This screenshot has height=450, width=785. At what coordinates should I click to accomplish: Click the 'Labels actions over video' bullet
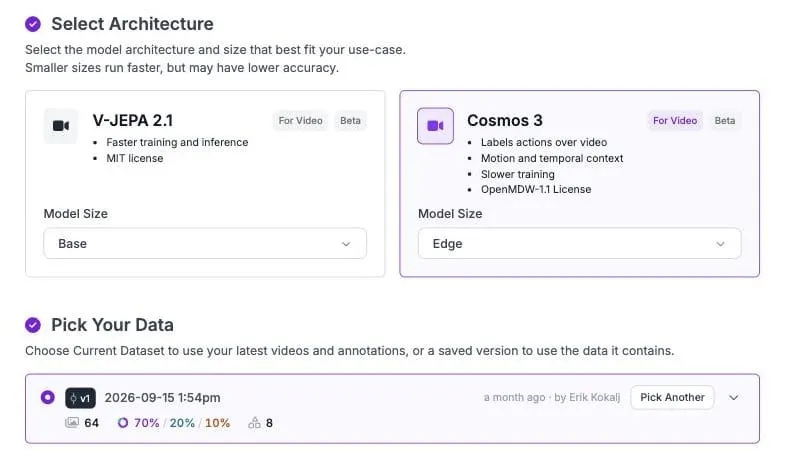[x=544, y=142]
